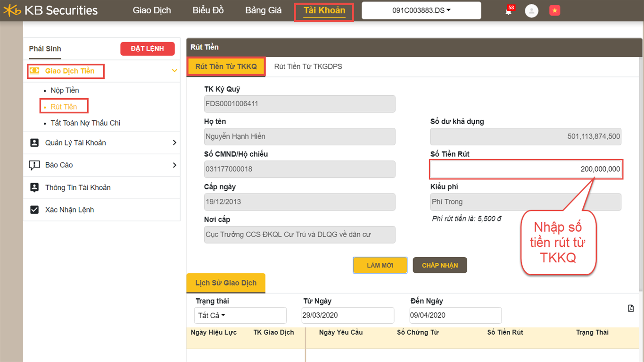Click the Số dư khả dụng field

[x=526, y=136]
